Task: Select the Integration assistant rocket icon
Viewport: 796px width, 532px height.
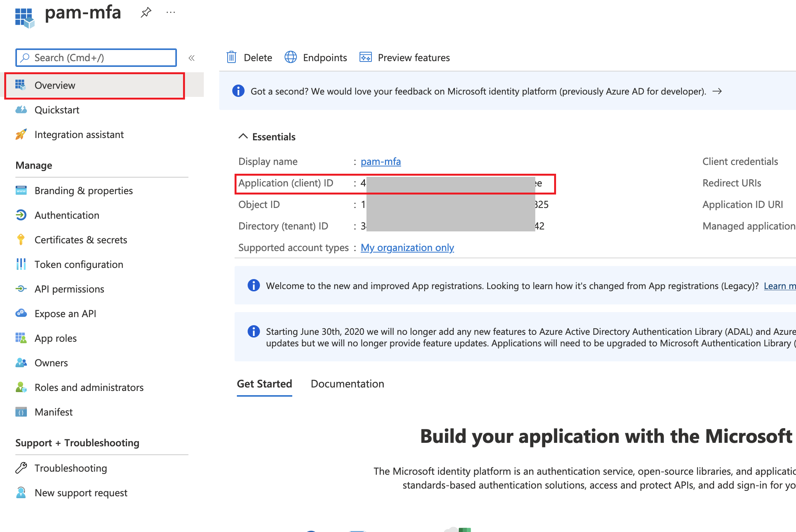Action: [21, 134]
